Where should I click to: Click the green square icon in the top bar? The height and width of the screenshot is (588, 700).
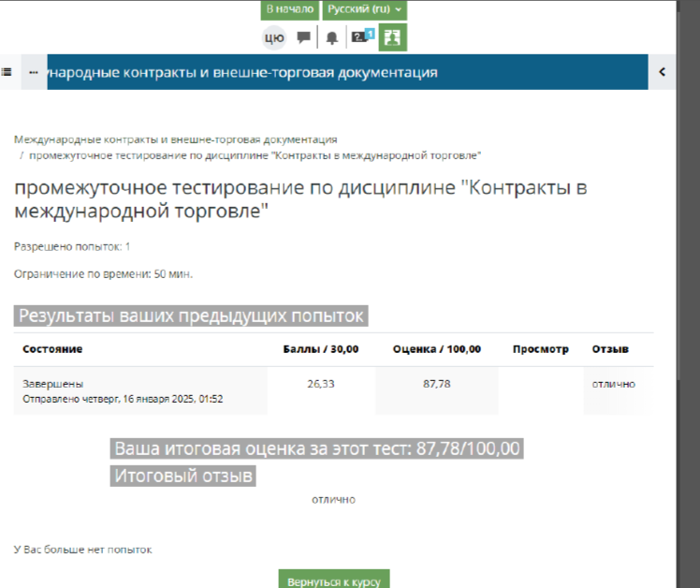tap(393, 37)
